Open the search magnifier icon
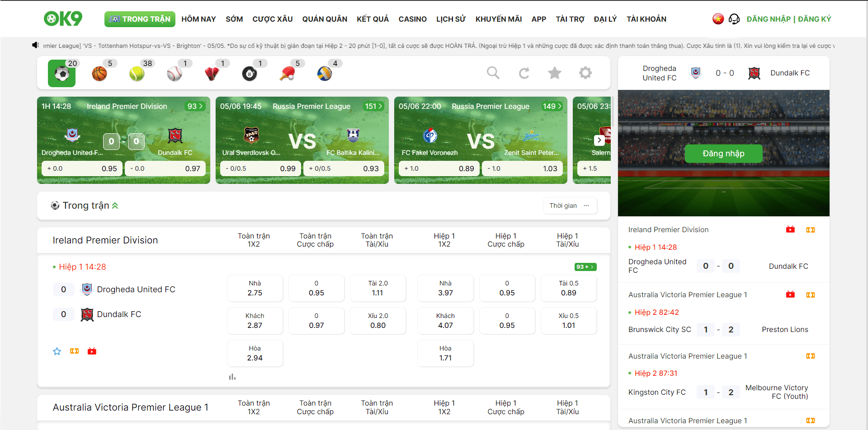Screen dimensions: 868x430 pos(493,73)
